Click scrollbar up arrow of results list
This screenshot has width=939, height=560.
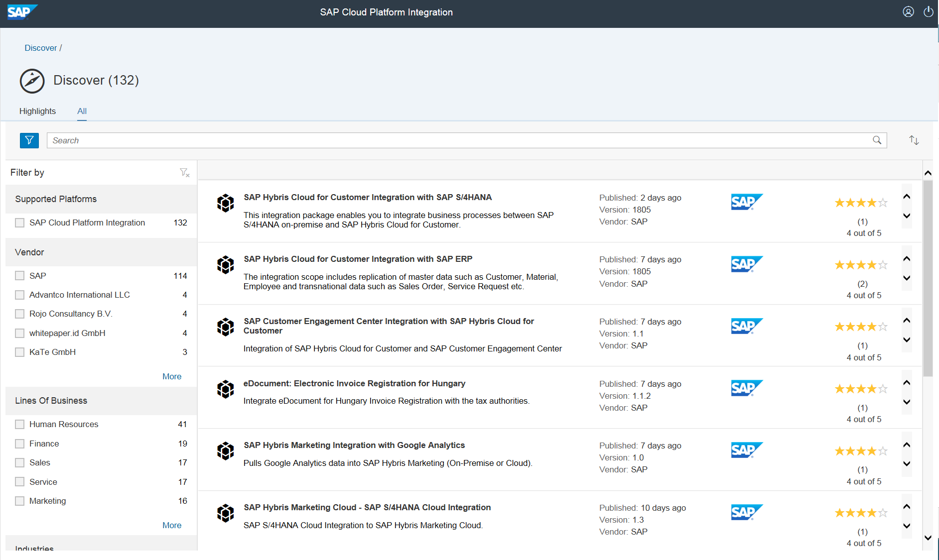(928, 174)
